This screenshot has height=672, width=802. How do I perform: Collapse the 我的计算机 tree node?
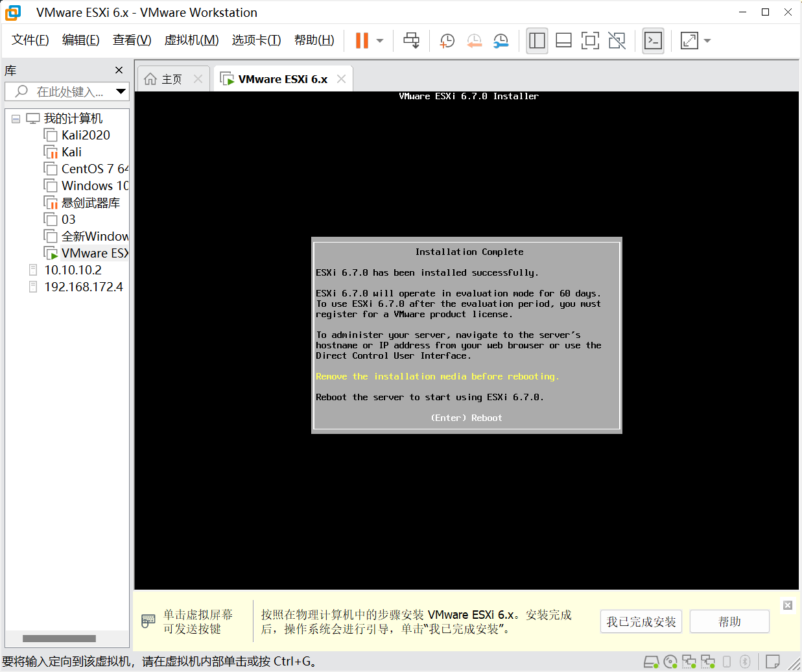tap(16, 119)
